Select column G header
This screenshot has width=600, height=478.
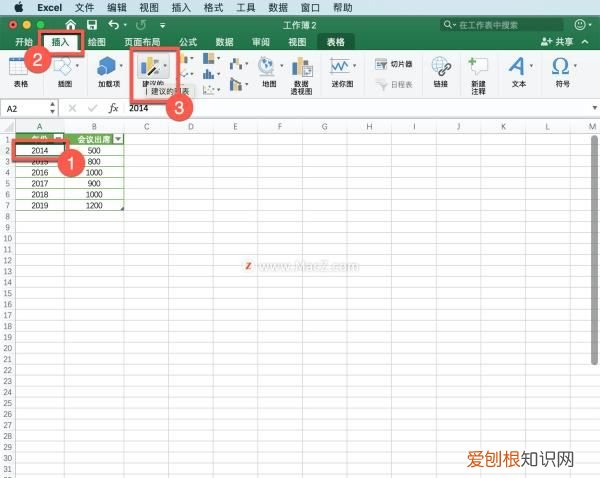pos(324,126)
